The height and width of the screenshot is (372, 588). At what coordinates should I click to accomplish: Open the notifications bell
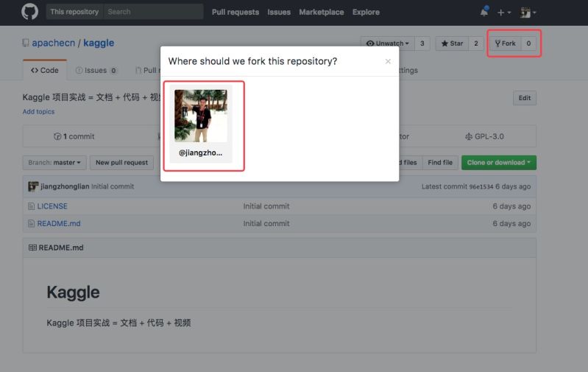[484, 12]
